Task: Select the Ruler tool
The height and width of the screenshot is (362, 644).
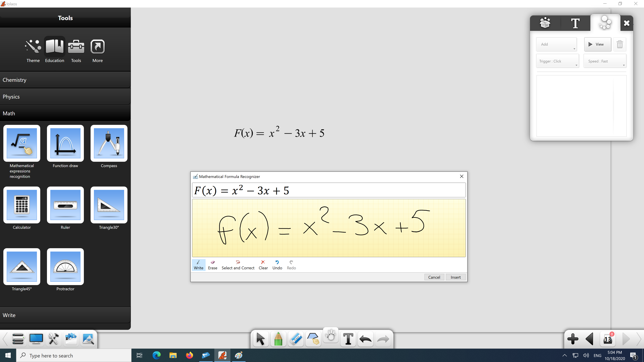Action: point(65,205)
